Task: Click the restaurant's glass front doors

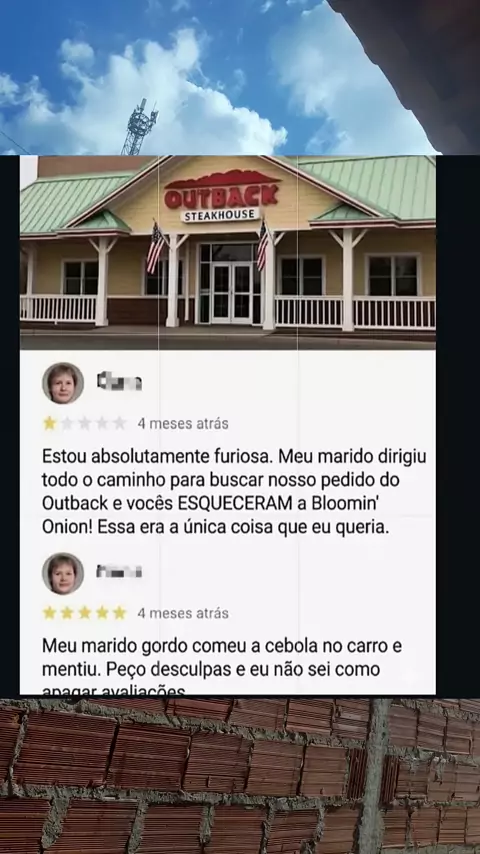Action: click(232, 293)
